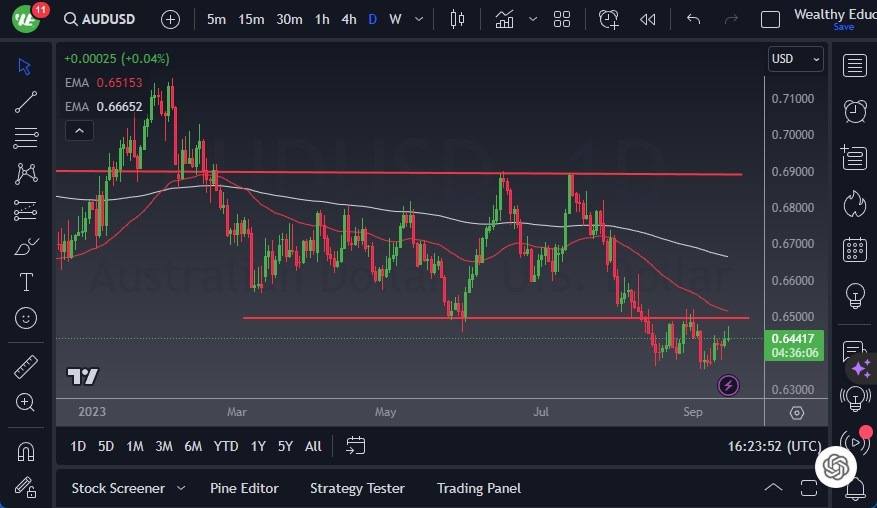Viewport: 877px width, 508px height.
Task: Pick the text annotation tool
Action: pos(26,282)
